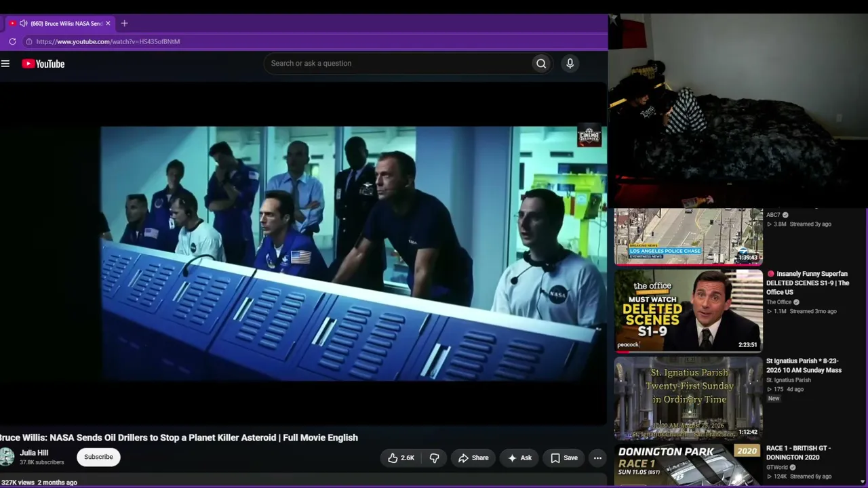
Task: Click the site info icon in address bar
Action: (28, 41)
